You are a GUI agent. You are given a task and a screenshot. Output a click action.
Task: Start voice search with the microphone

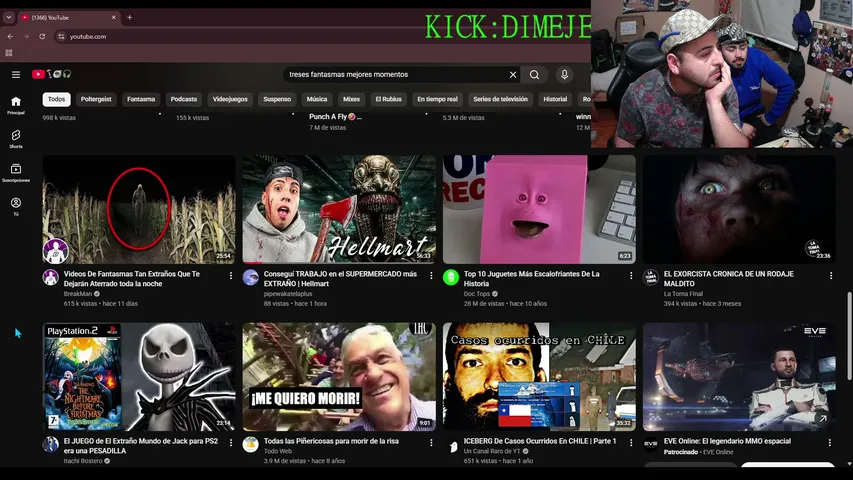tap(564, 75)
